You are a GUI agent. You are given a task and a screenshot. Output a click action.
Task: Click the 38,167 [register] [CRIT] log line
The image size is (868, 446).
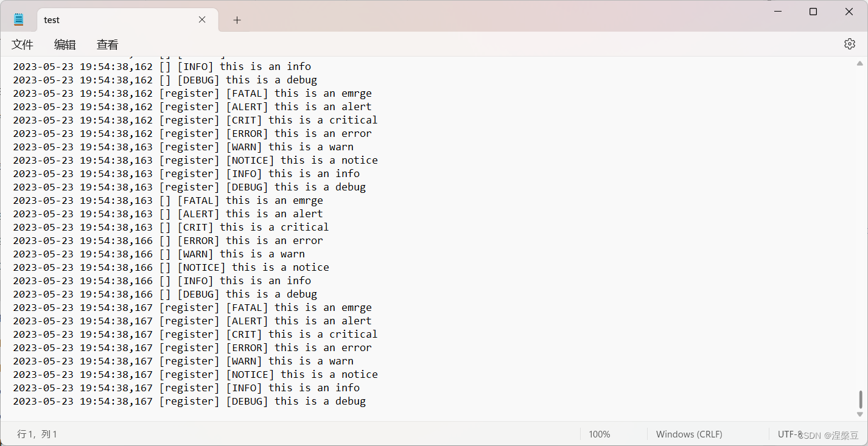click(195, 334)
